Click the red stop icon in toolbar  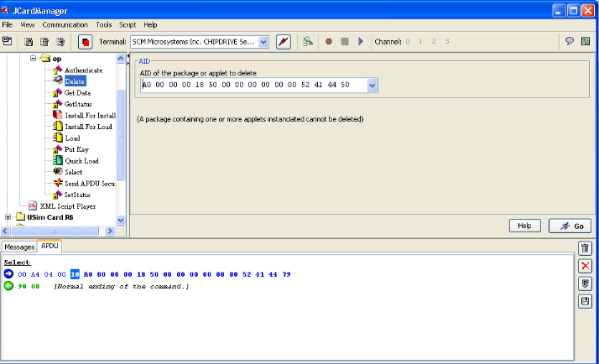point(86,41)
